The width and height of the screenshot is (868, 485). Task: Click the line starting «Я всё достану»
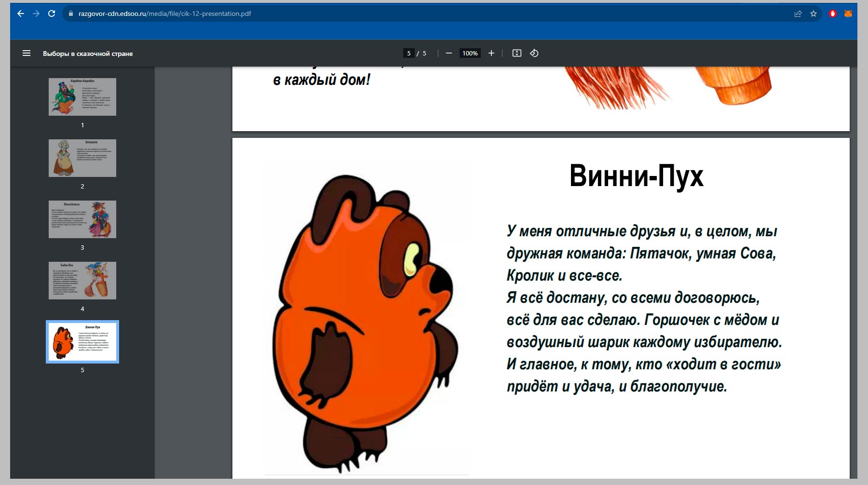(x=633, y=297)
